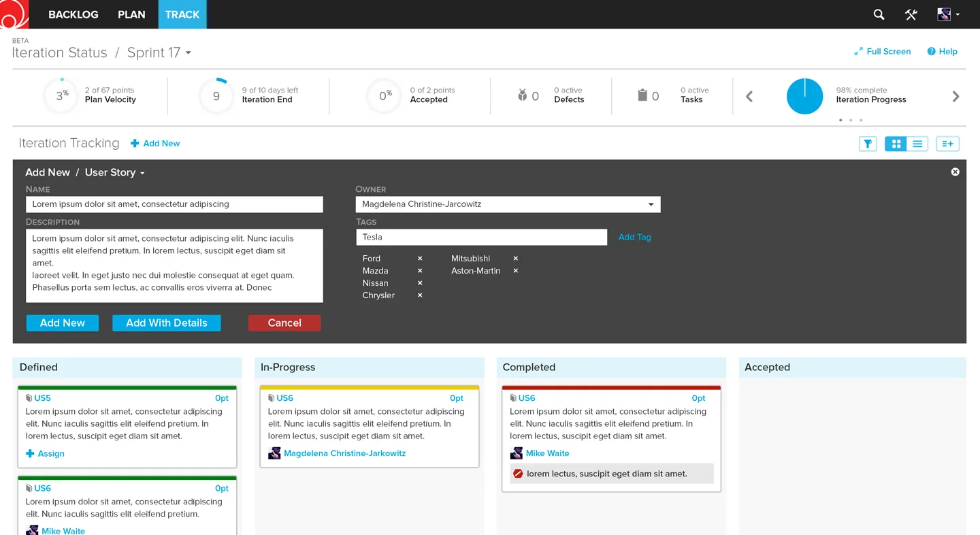980x535 pixels.
Task: Expand the User Story type dropdown
Action: coord(115,172)
